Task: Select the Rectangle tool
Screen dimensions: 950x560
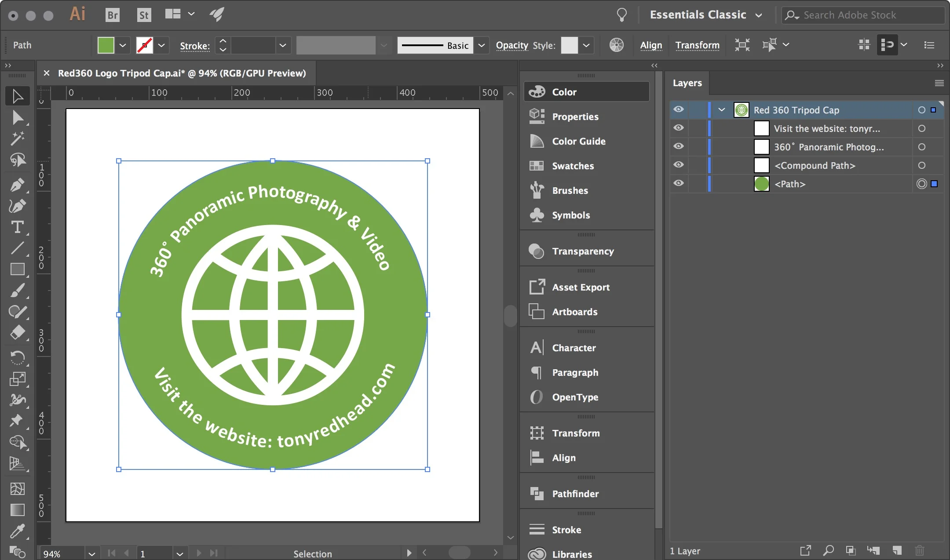Action: coord(18,269)
